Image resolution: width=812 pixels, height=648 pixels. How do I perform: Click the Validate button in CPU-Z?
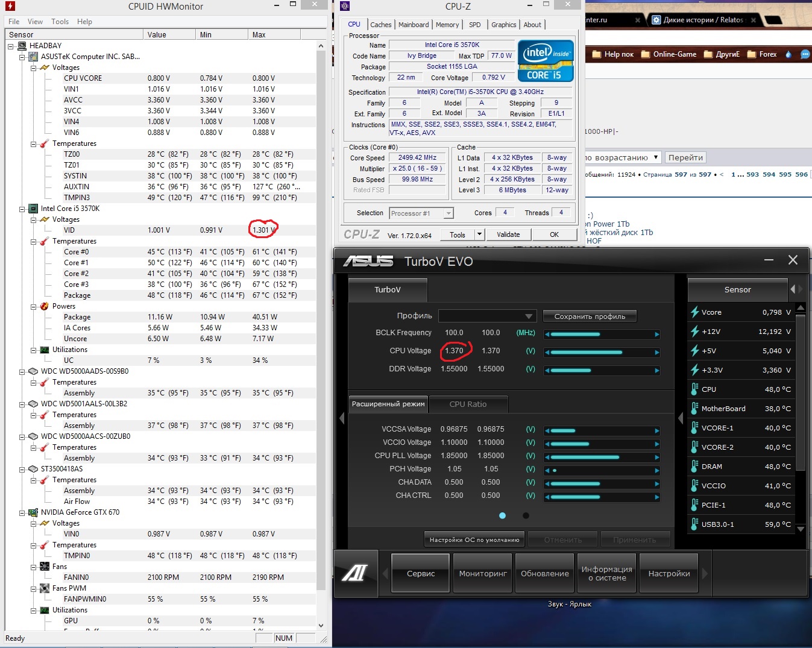pos(508,234)
